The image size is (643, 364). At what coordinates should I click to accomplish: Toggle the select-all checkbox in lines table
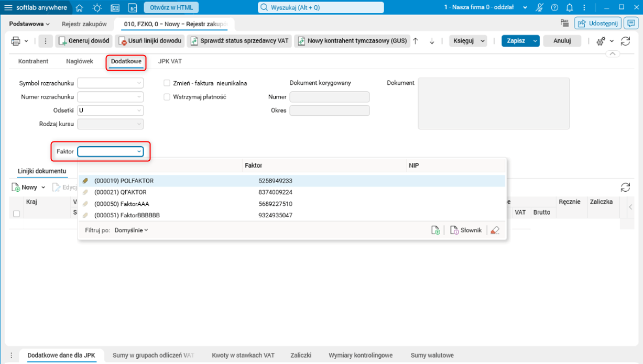point(16,214)
